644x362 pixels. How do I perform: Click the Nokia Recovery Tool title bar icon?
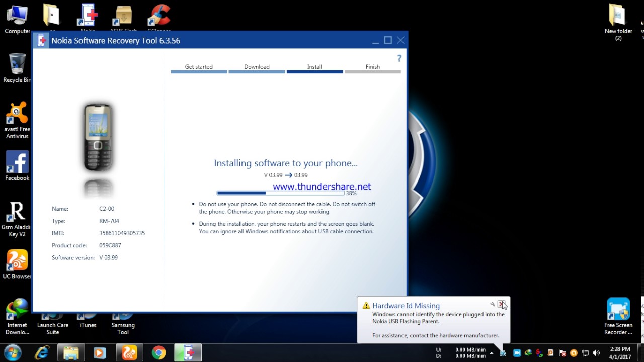point(42,41)
